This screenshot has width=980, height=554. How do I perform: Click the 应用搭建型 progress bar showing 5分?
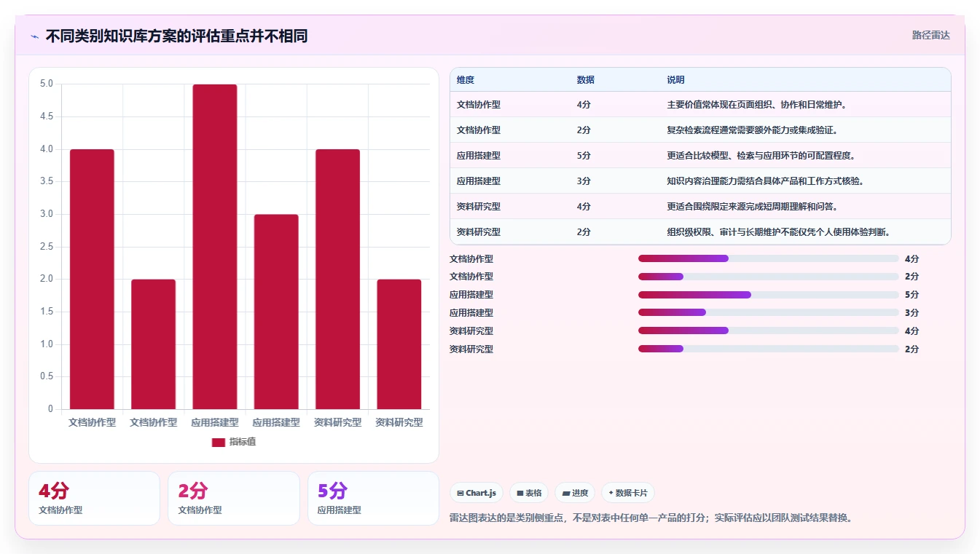tap(769, 295)
